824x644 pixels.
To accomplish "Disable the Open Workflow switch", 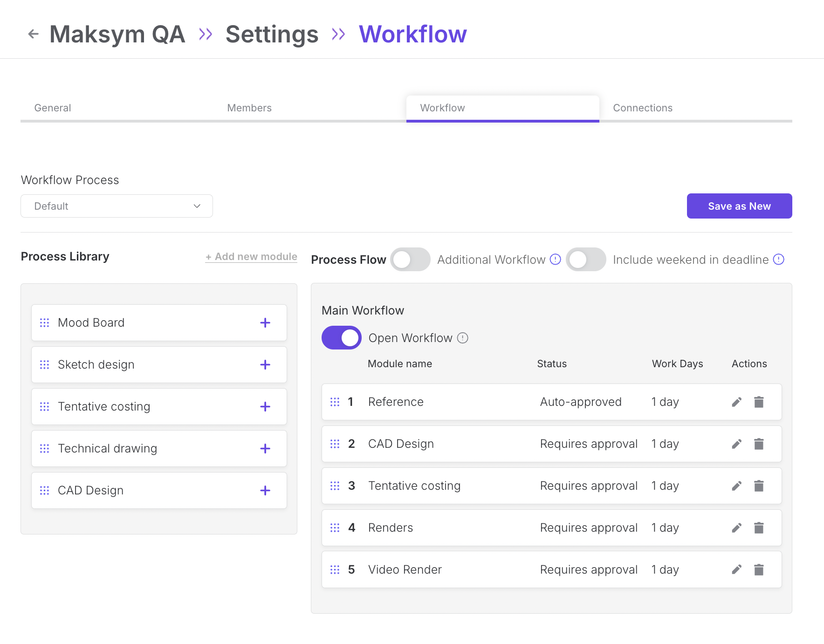I will (x=342, y=338).
